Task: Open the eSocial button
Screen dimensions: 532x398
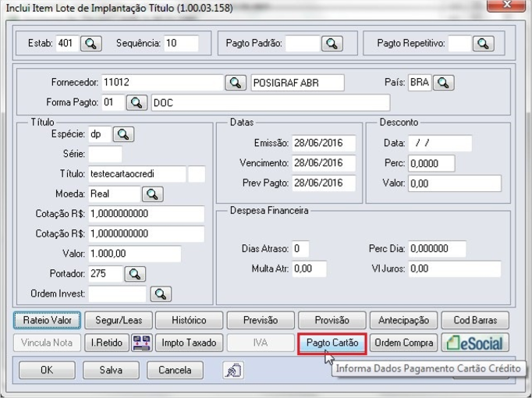Action: coord(475,343)
